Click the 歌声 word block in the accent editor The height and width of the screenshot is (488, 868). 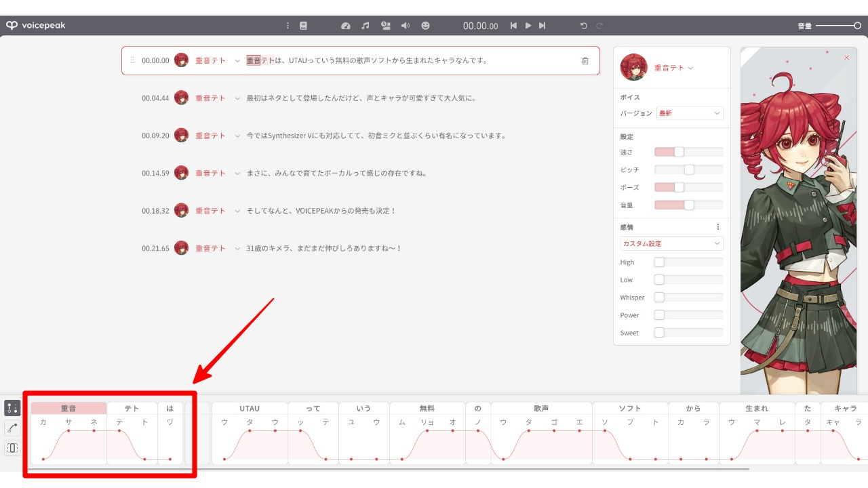[541, 409]
